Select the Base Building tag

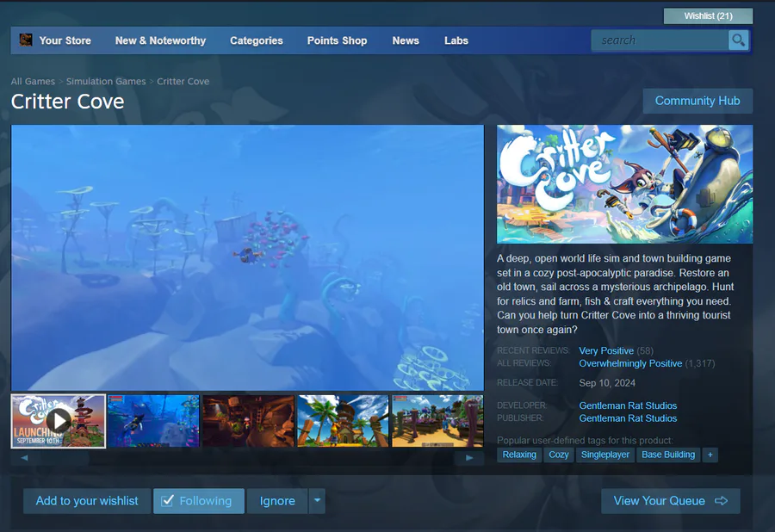click(668, 455)
